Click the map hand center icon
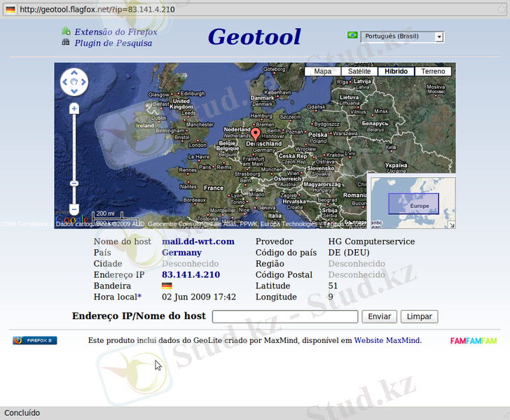The image size is (510, 420). tap(74, 82)
